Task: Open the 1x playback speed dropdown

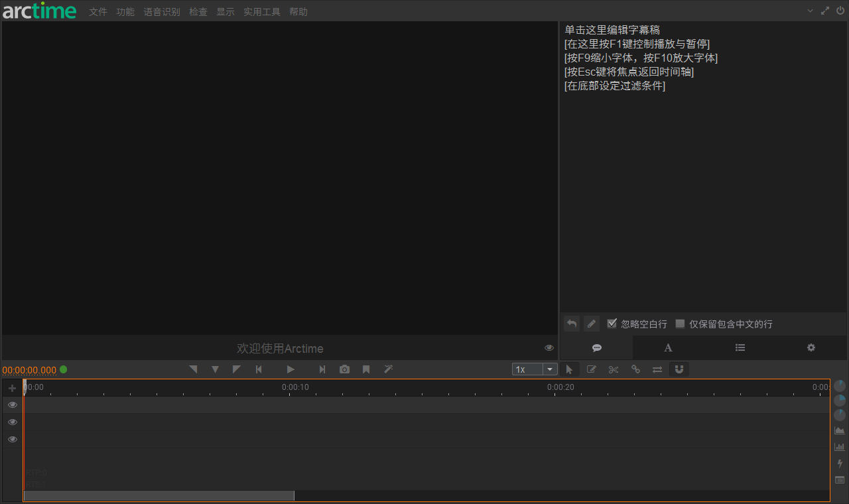Action: pos(550,369)
